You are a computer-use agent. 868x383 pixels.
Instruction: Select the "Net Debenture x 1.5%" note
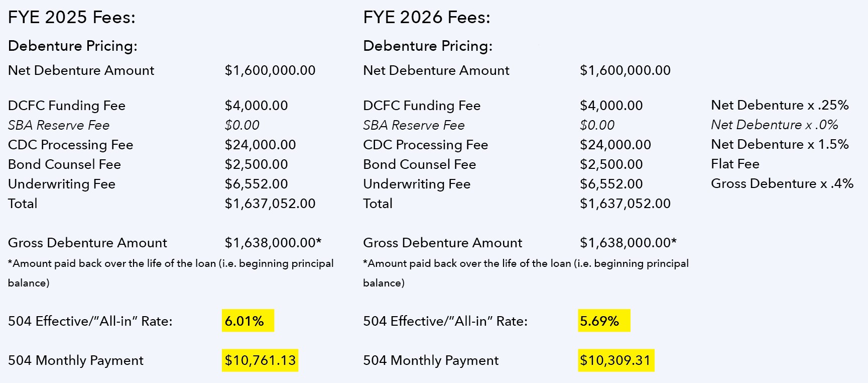point(780,144)
